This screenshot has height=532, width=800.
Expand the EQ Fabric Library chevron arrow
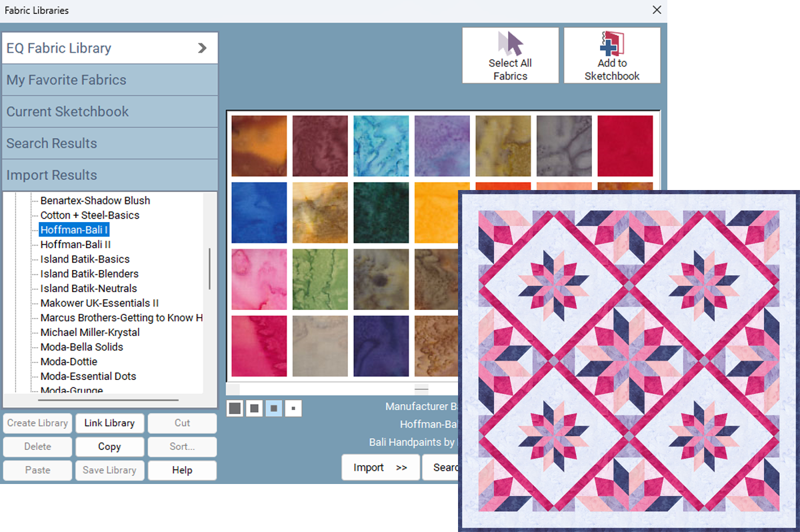point(203,48)
